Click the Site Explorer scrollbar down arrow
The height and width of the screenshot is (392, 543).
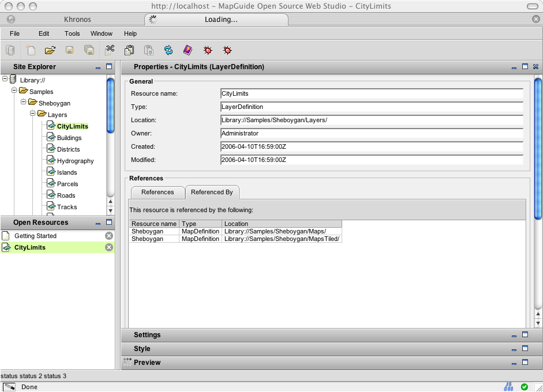(111, 211)
